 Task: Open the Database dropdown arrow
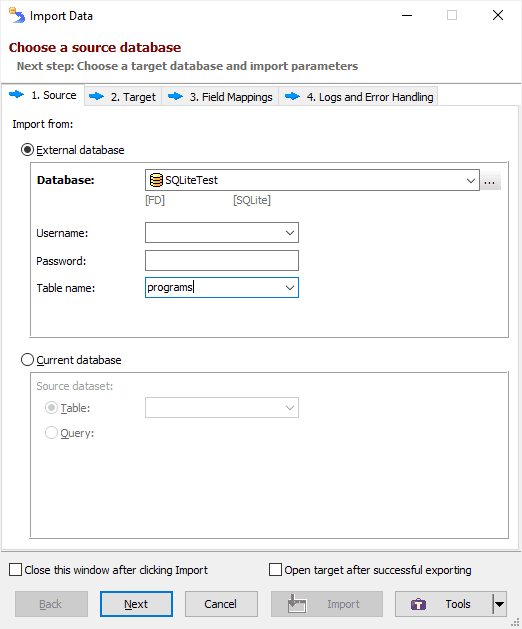tap(471, 181)
